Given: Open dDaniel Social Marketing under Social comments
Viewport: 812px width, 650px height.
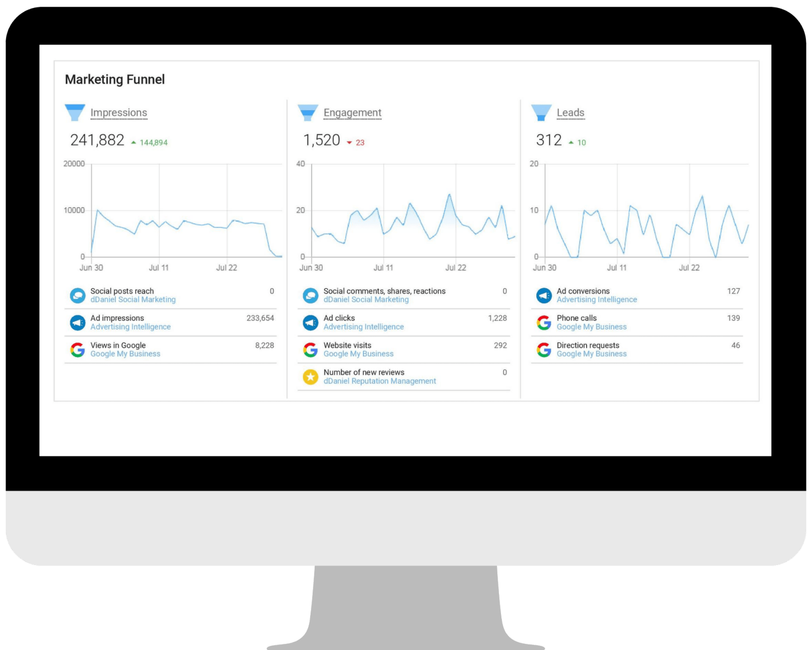Looking at the screenshot, I should pos(366,300).
